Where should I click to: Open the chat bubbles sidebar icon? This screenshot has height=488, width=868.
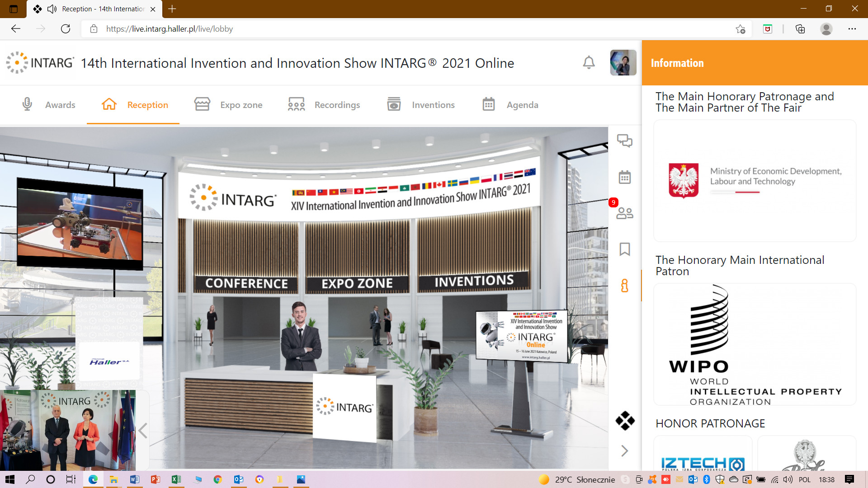pos(625,141)
